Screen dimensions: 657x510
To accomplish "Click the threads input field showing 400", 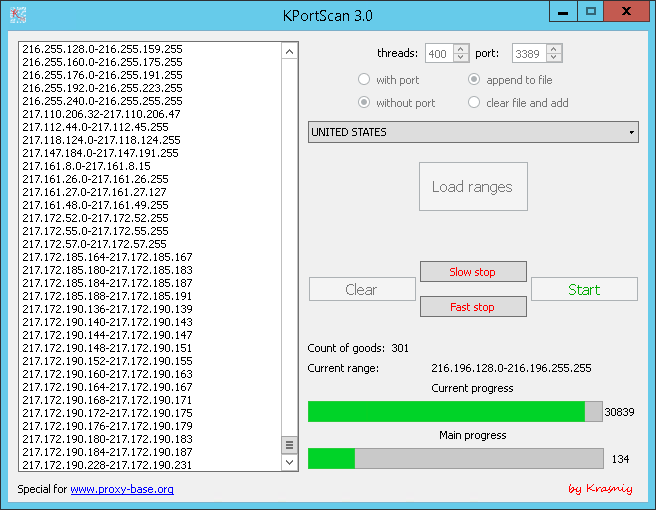I will coord(440,54).
